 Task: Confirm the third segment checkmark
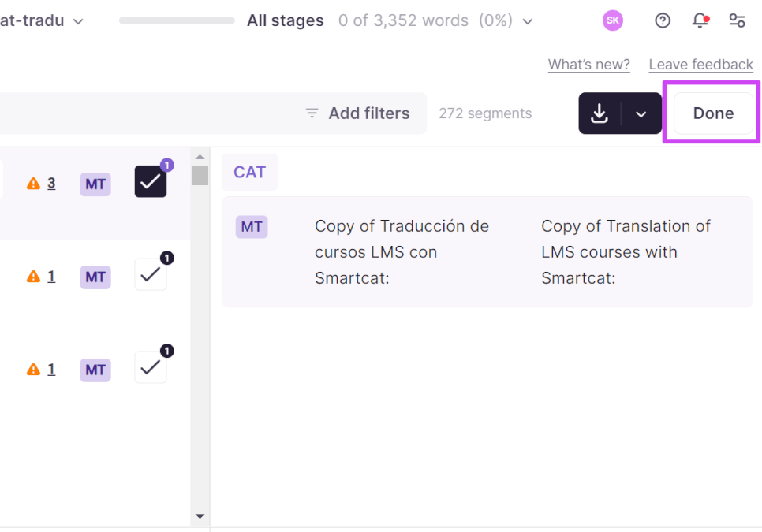[151, 367]
